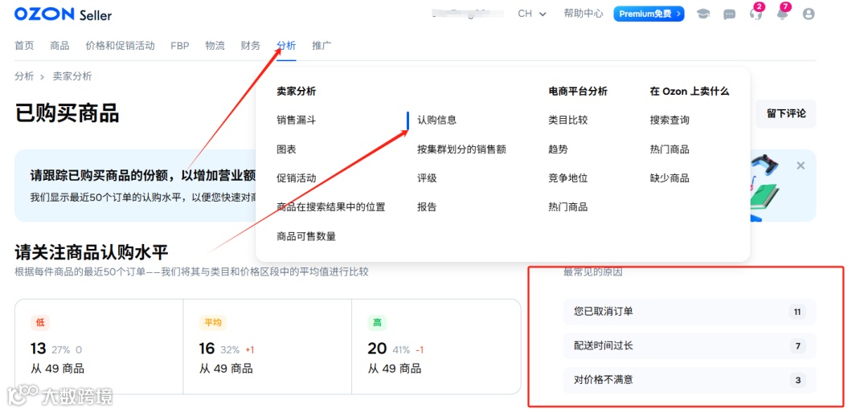Click the OZON Seller logo
868x412 pixels.
63,14
